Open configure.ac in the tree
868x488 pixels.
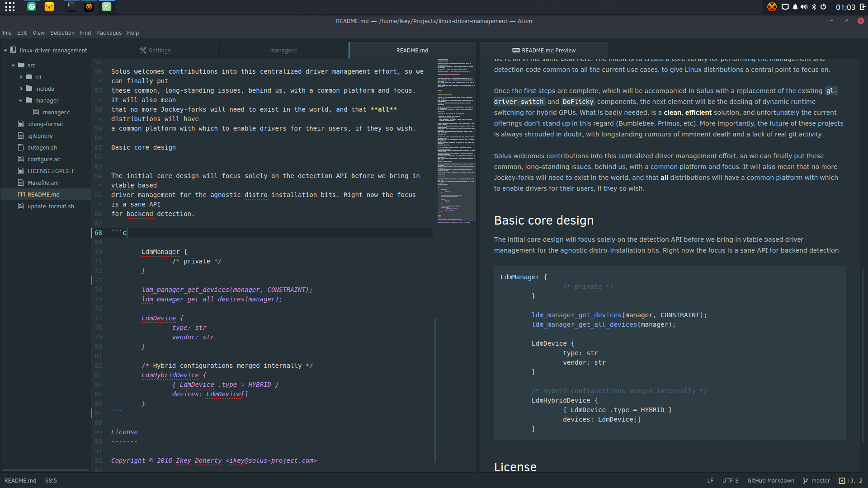point(43,160)
